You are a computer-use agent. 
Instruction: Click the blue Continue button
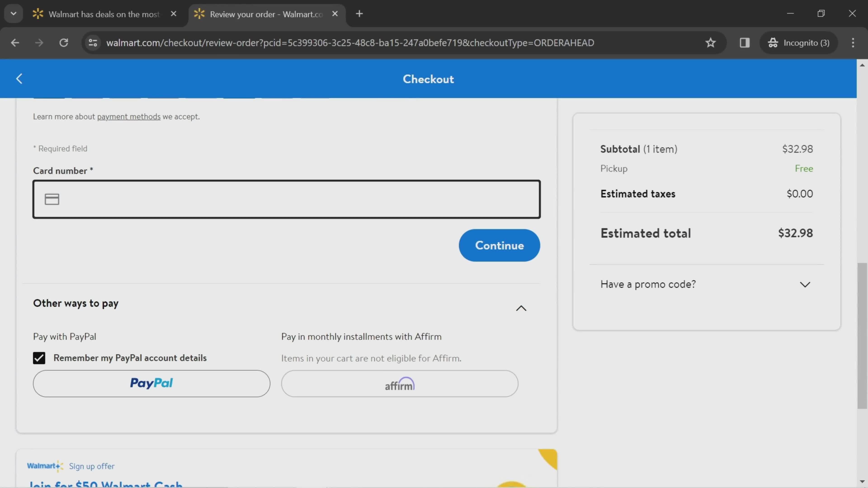pos(499,246)
